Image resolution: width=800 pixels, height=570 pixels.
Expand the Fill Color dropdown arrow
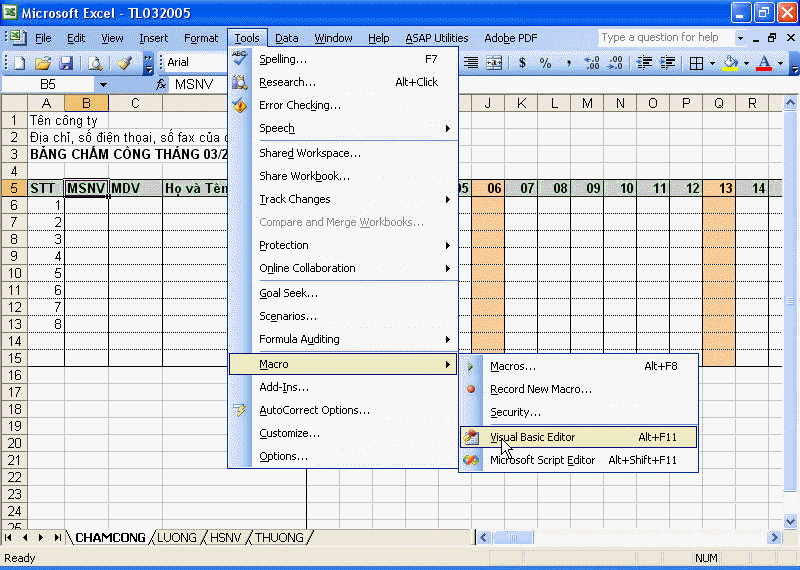pos(747,63)
